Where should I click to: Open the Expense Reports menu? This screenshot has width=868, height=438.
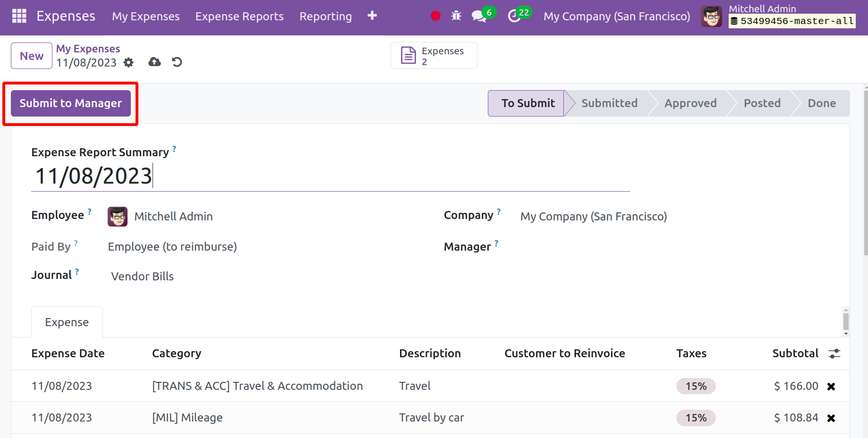(x=239, y=17)
